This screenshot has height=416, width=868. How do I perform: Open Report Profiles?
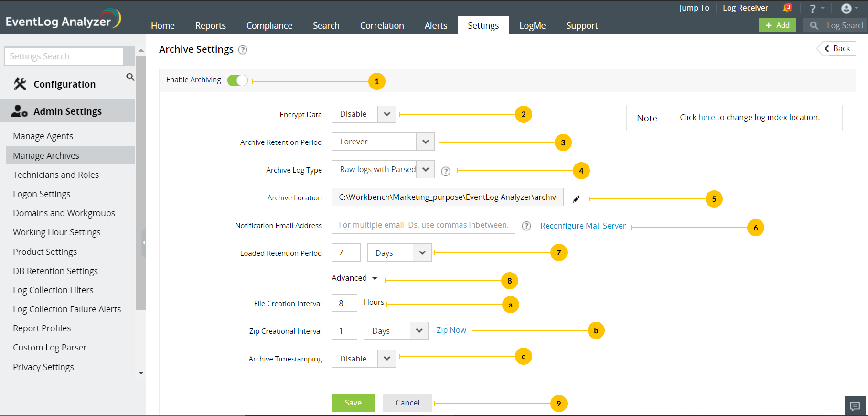pyautogui.click(x=42, y=328)
